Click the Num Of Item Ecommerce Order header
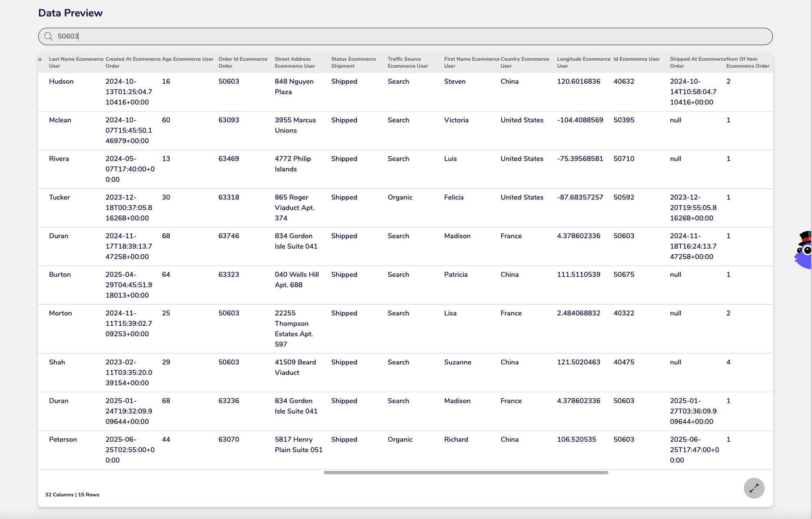Image resolution: width=812 pixels, height=519 pixels. pyautogui.click(x=748, y=62)
